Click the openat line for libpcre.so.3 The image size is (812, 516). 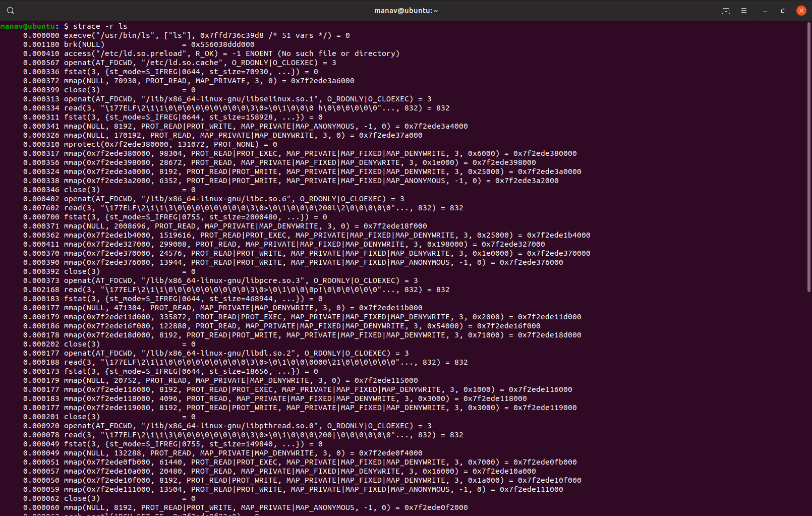[220, 280]
